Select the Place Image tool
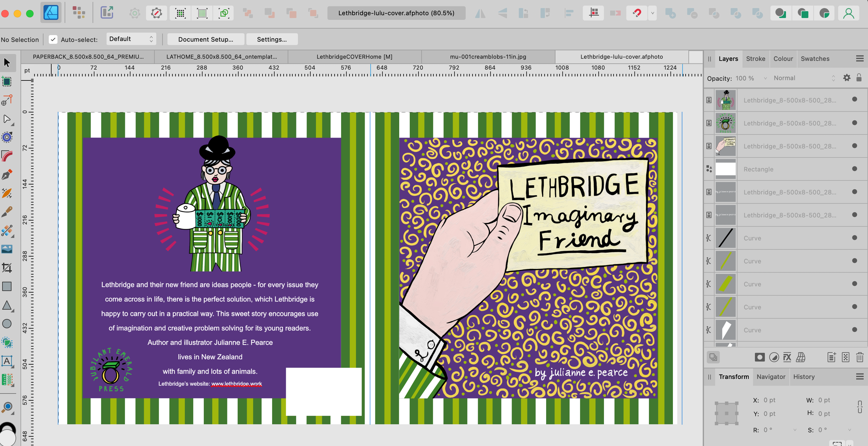The height and width of the screenshot is (446, 868). (7, 249)
